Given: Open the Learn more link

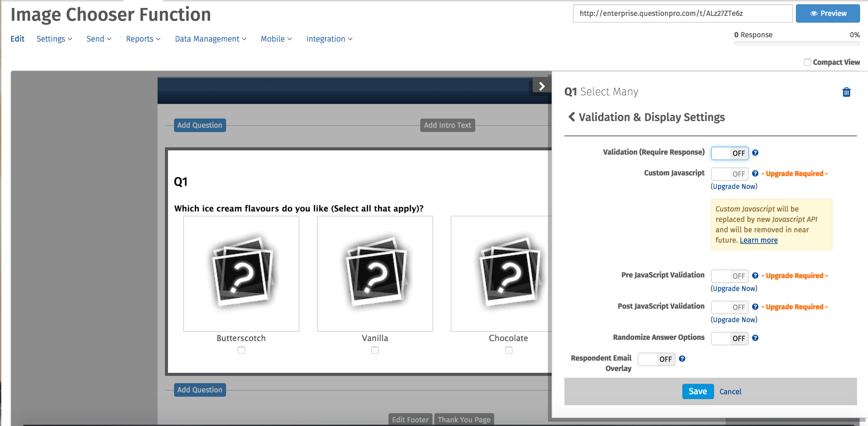Looking at the screenshot, I should 759,240.
